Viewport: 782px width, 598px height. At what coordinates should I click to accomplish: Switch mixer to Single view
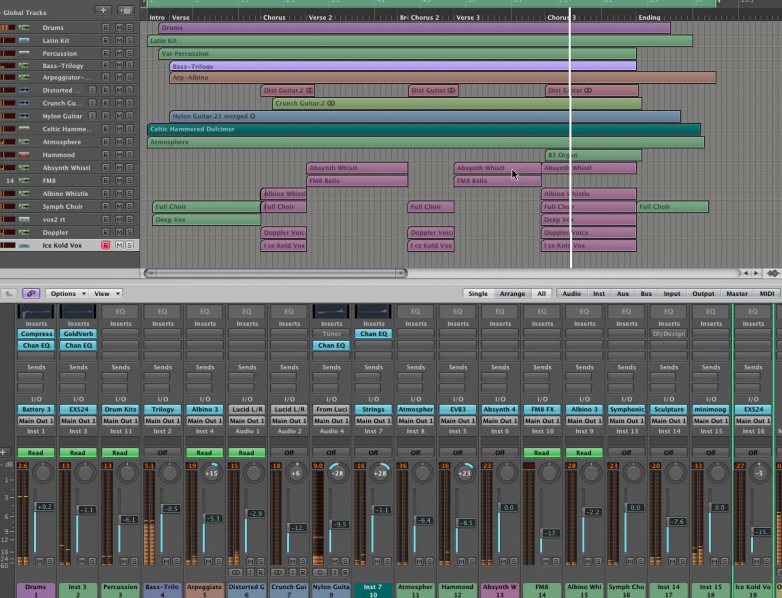point(478,293)
